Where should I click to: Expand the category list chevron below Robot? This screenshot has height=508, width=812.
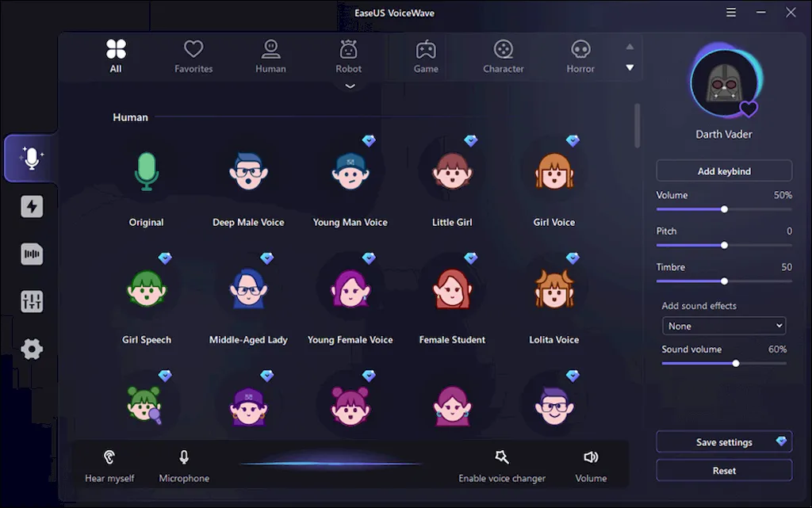click(x=350, y=86)
